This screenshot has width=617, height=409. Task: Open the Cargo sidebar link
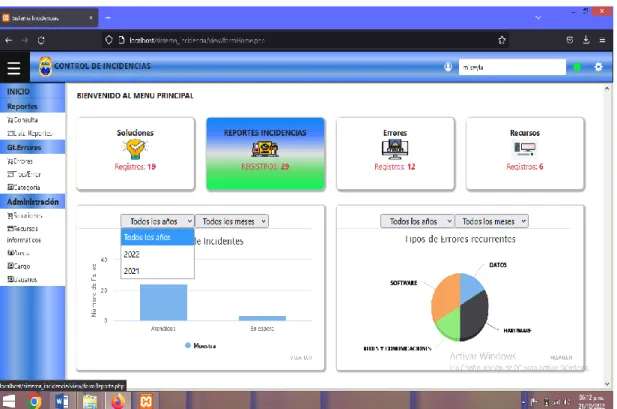(x=18, y=266)
